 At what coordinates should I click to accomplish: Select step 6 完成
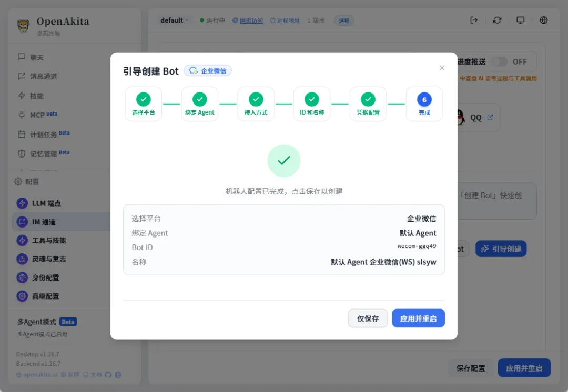click(424, 104)
